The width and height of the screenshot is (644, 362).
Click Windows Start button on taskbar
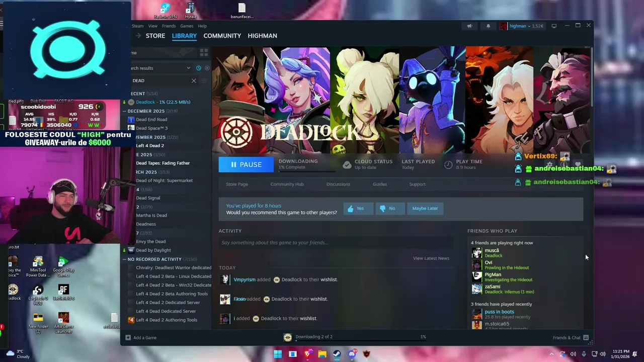point(278,354)
